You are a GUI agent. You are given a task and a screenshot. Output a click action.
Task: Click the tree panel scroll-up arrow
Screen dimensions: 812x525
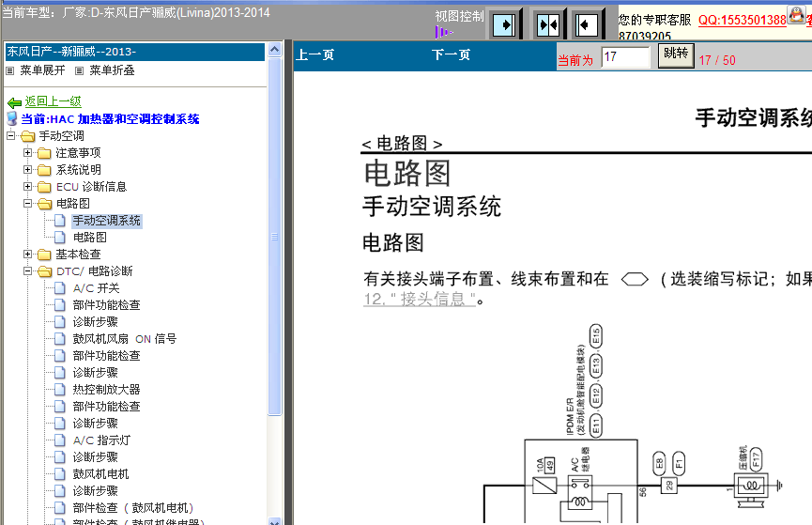click(274, 49)
